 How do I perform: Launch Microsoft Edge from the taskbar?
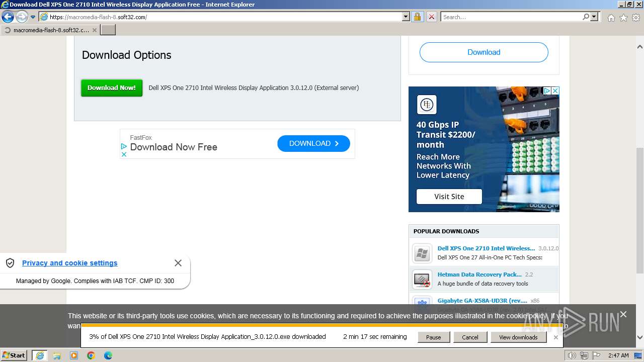pos(108,355)
